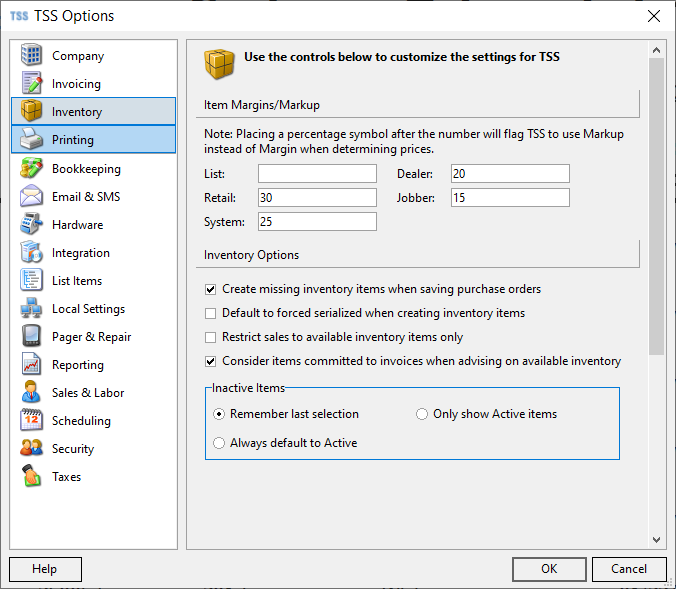Click the scrollbar up arrow
This screenshot has width=676, height=589.
[656, 50]
